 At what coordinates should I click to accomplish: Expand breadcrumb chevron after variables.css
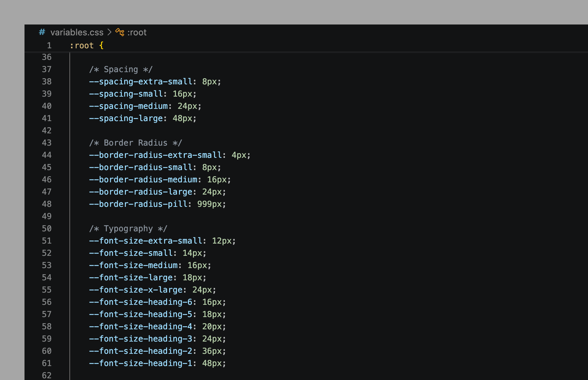click(x=109, y=32)
